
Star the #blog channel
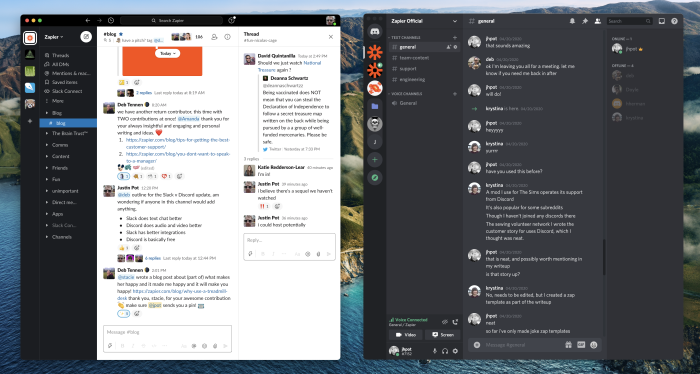pyautogui.click(x=121, y=34)
